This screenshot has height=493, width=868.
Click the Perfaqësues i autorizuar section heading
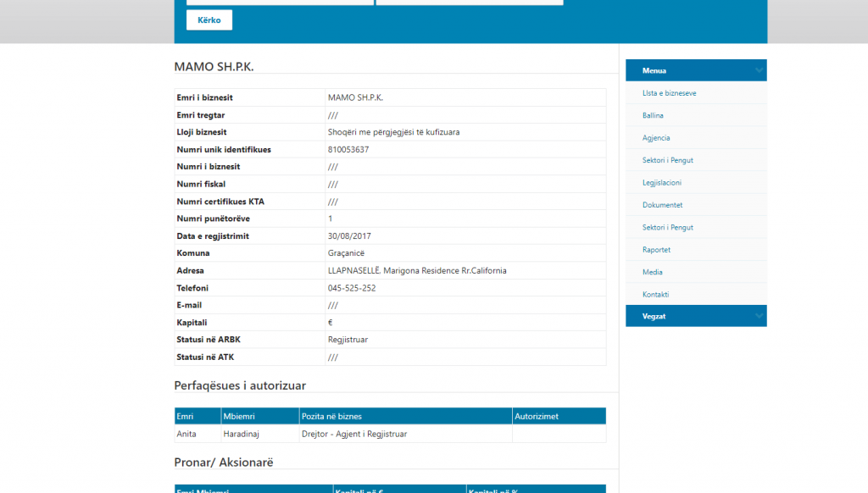[240, 385]
